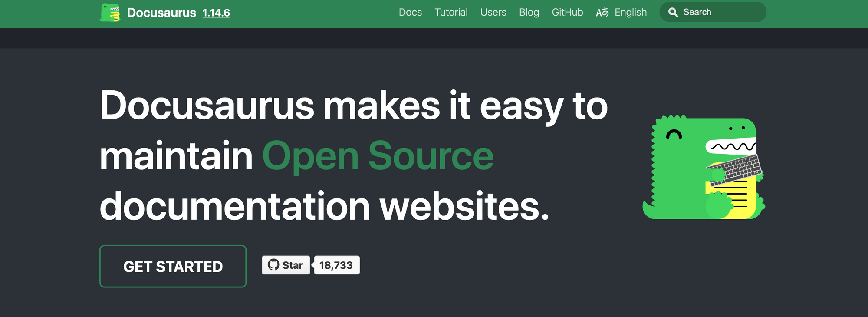Open the 1.14.6 version link
The image size is (868, 317).
[216, 13]
